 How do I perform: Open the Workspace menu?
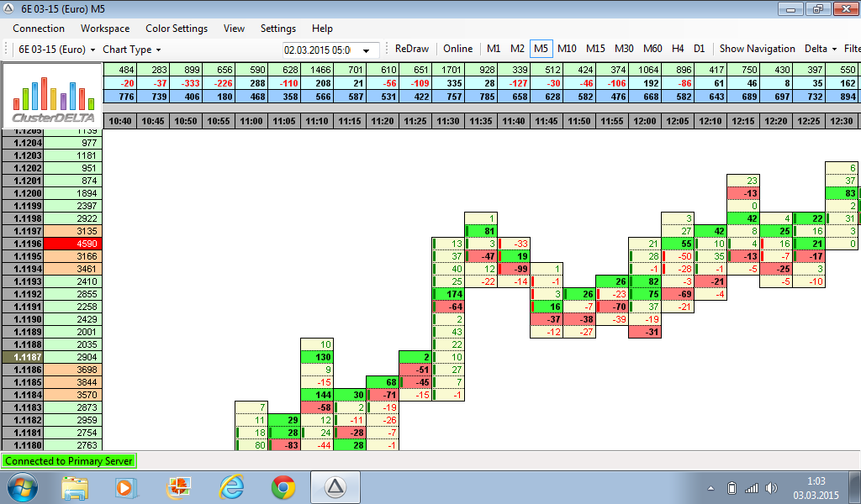[x=105, y=29]
